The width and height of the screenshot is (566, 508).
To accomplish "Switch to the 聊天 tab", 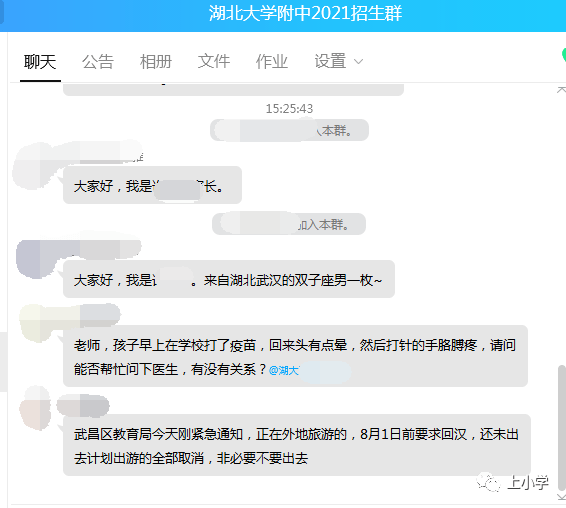I will point(40,62).
